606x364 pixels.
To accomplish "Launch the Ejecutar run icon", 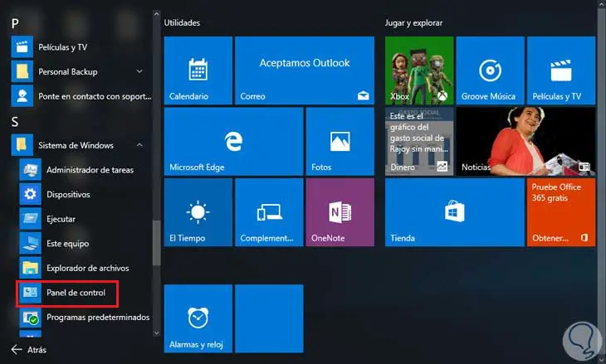I will point(30,219).
